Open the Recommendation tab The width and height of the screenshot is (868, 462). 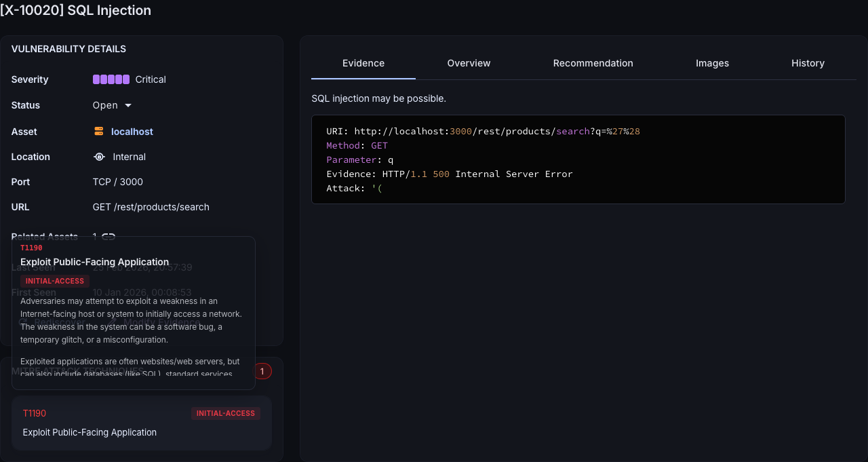[593, 63]
